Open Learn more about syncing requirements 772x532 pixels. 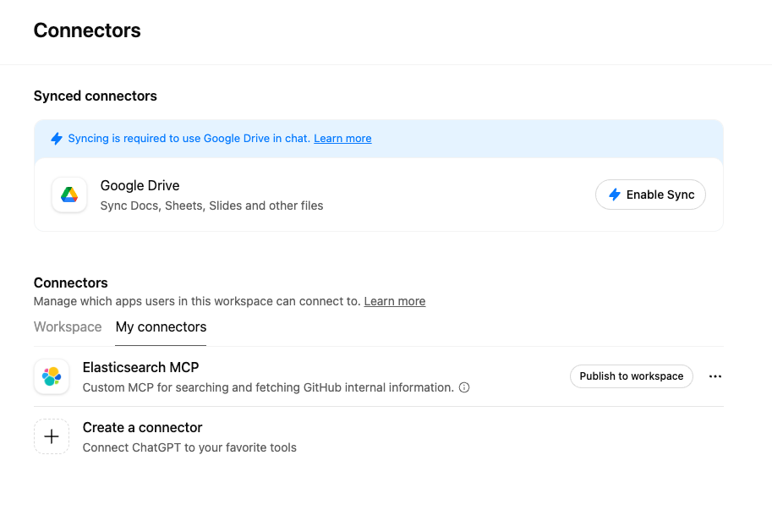[342, 138]
